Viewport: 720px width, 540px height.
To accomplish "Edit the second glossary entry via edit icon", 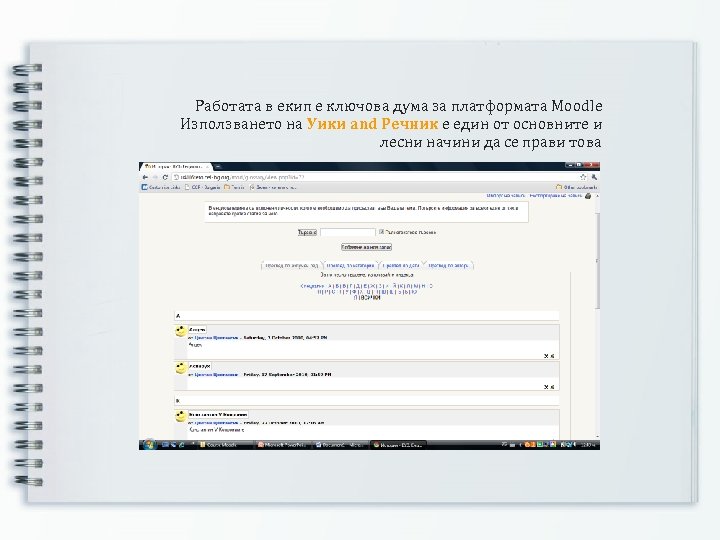I will click(x=552, y=387).
